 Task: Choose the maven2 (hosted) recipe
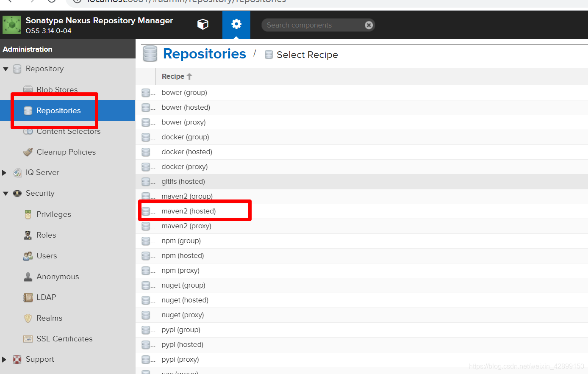[x=362, y=211]
